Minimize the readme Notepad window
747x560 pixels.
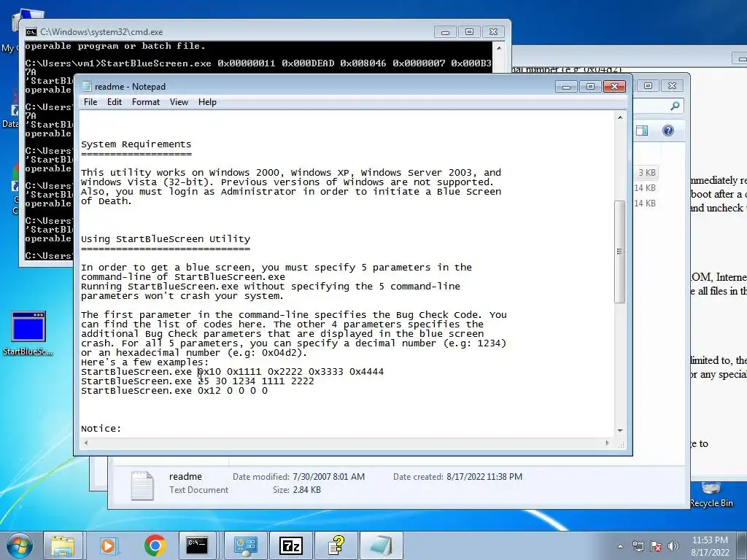pyautogui.click(x=566, y=87)
